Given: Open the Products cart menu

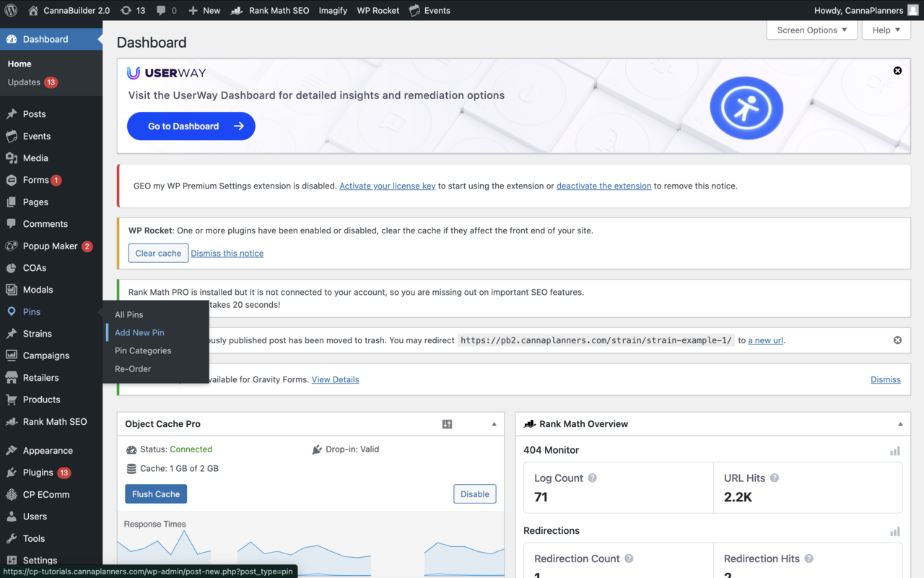Looking at the screenshot, I should click(51, 400).
